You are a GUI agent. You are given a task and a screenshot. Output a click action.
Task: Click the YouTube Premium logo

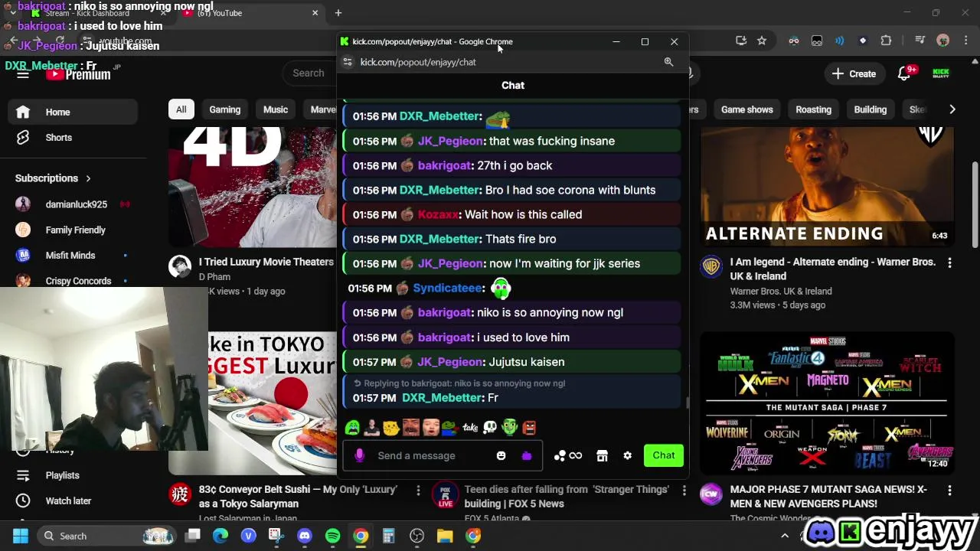click(x=79, y=73)
